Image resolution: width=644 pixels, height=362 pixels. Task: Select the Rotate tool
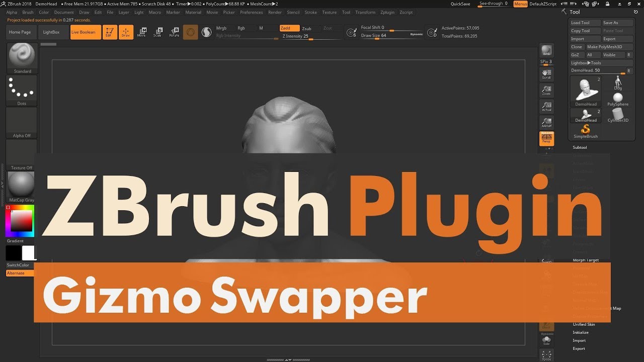coord(174,32)
